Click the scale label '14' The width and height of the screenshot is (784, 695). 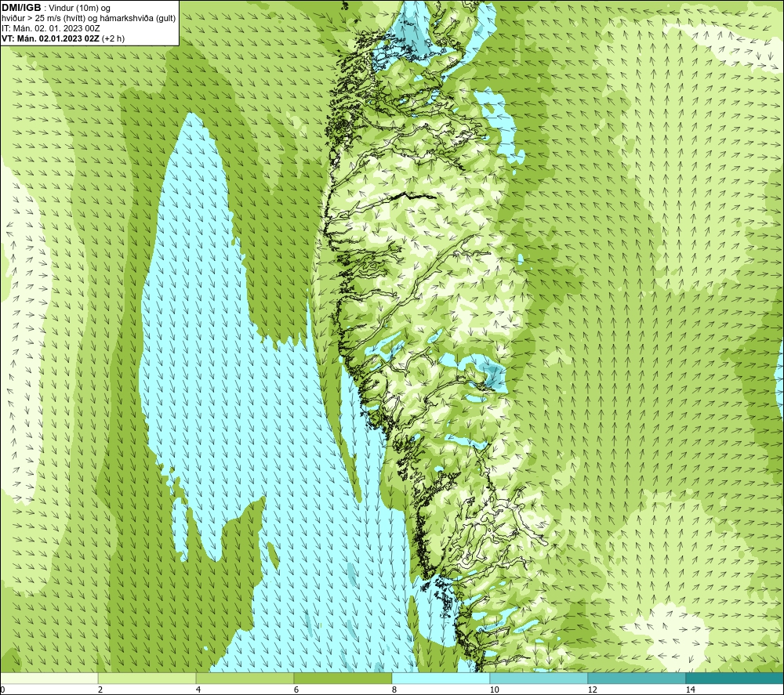(690, 690)
